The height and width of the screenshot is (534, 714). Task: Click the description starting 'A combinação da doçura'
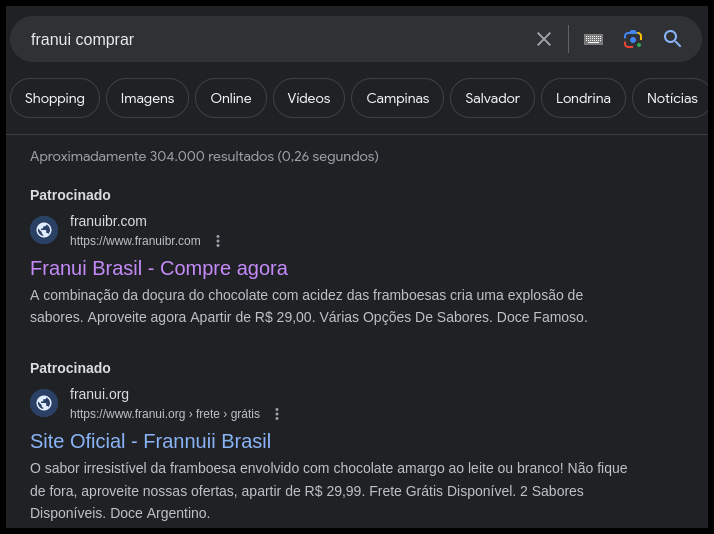pos(309,306)
